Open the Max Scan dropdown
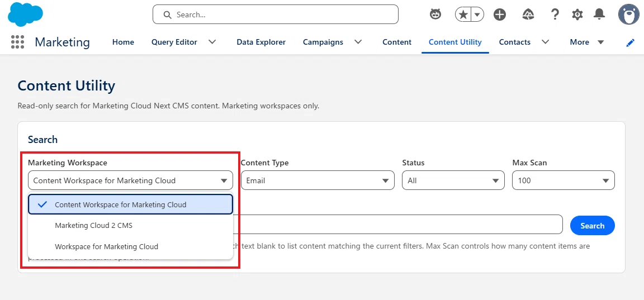Image resolution: width=644 pixels, height=300 pixels. click(563, 180)
